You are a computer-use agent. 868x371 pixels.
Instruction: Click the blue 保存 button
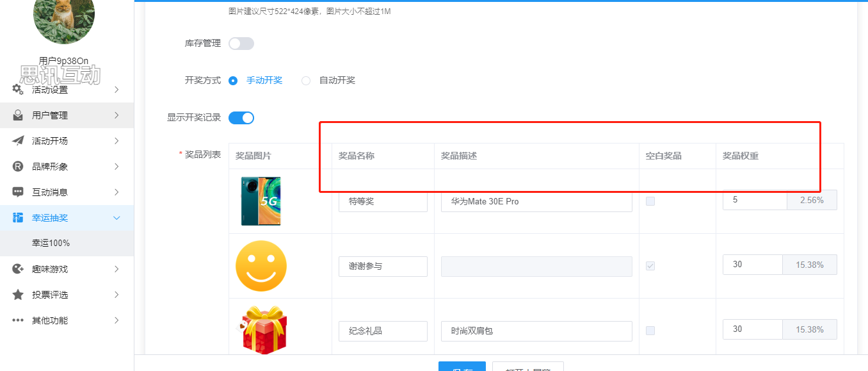(462, 366)
